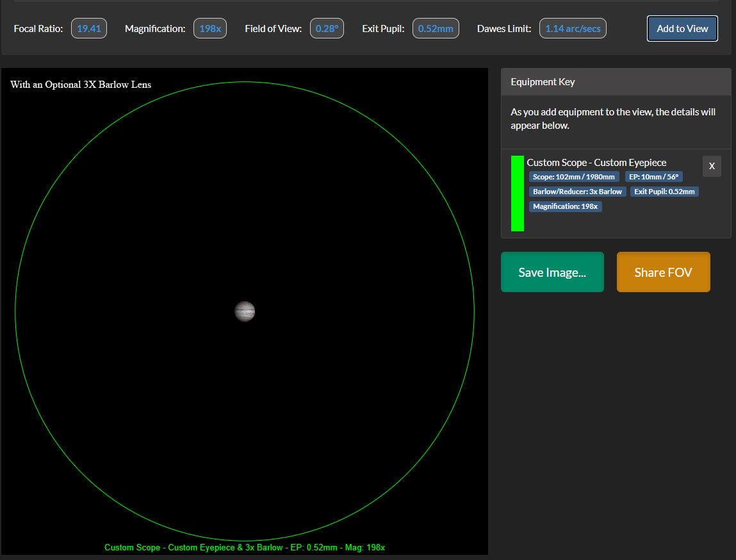Click the EP: 10mm / 56° tag
Image resolution: width=736 pixels, height=560 pixels.
point(653,177)
